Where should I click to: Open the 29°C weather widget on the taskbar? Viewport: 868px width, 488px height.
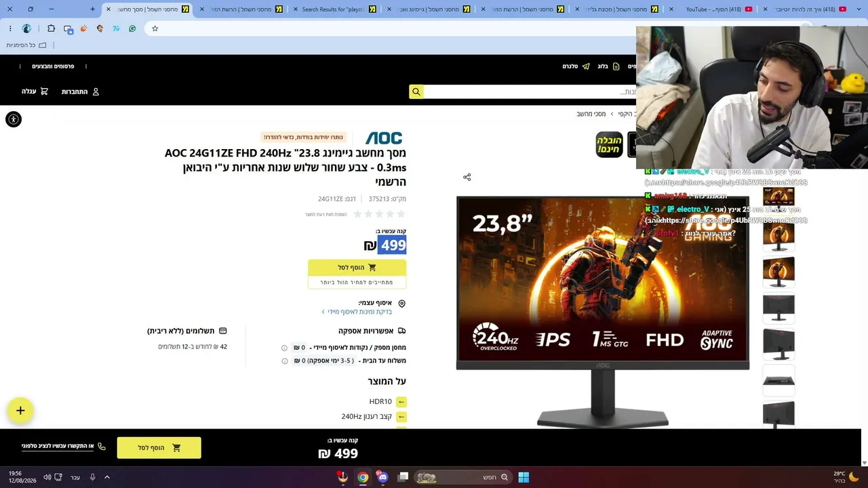(x=846, y=477)
